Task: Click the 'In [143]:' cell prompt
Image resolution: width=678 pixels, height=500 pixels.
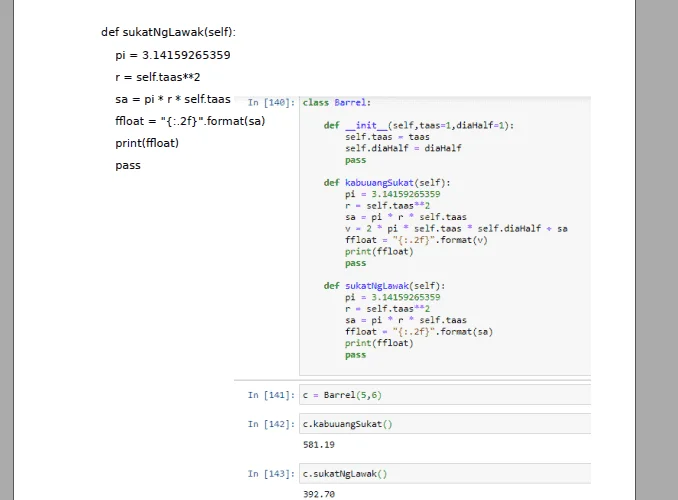Action: coord(271,474)
